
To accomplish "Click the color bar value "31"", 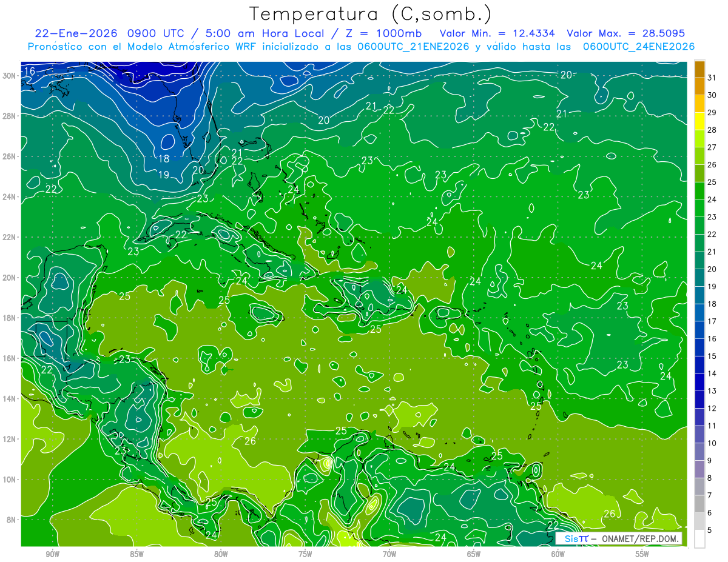I will pyautogui.click(x=712, y=78).
